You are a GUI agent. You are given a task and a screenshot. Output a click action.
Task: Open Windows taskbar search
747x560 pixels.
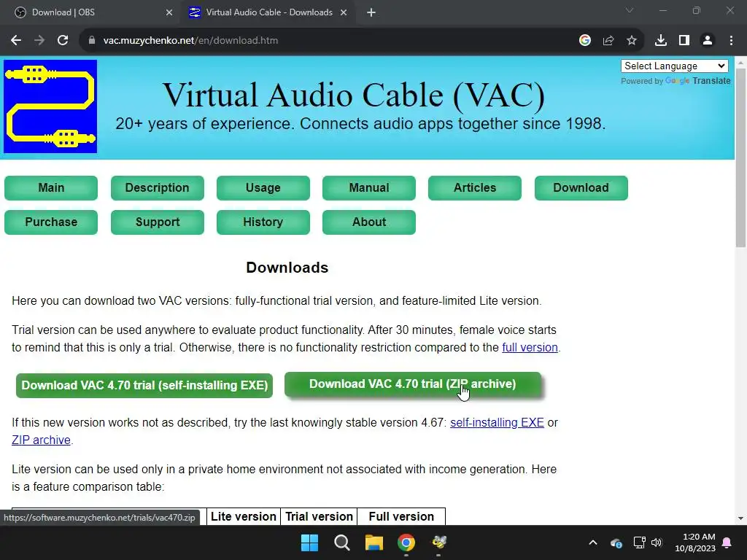click(x=341, y=542)
